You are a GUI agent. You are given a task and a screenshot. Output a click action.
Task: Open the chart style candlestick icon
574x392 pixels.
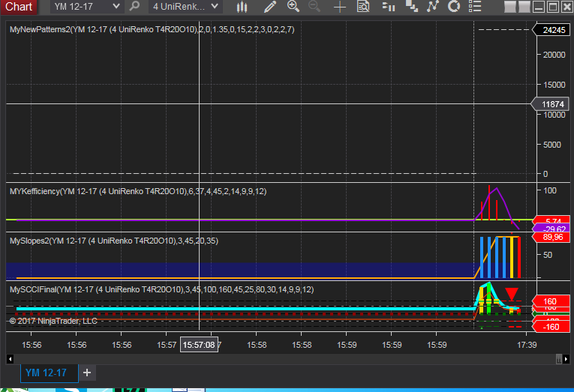[242, 7]
